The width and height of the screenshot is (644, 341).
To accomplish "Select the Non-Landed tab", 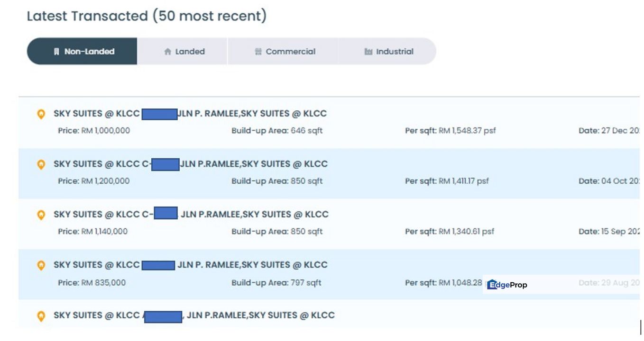I will (82, 51).
